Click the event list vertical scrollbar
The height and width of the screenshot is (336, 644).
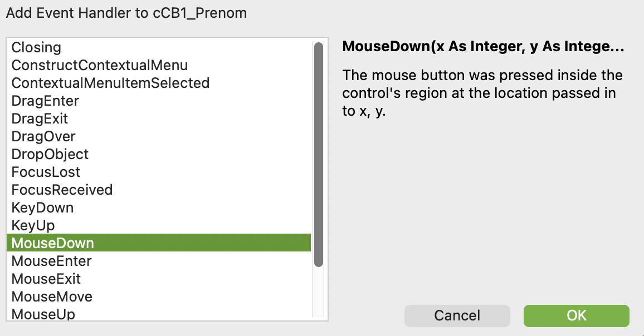319,156
